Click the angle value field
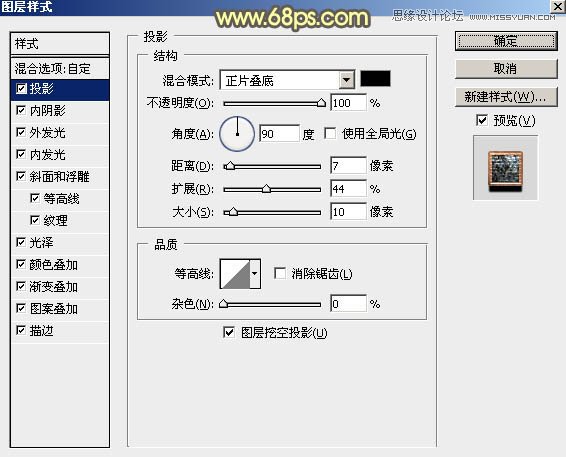This screenshot has height=457, width=566. 279,134
